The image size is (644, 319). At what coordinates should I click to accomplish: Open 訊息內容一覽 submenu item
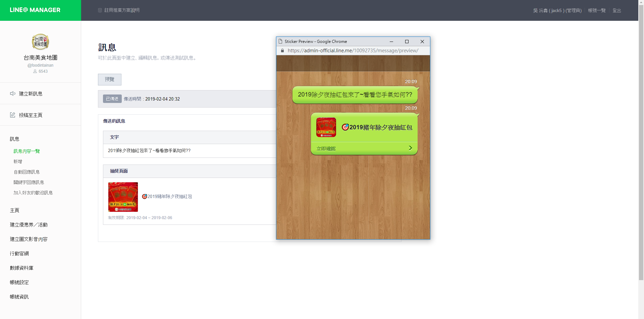tap(26, 151)
